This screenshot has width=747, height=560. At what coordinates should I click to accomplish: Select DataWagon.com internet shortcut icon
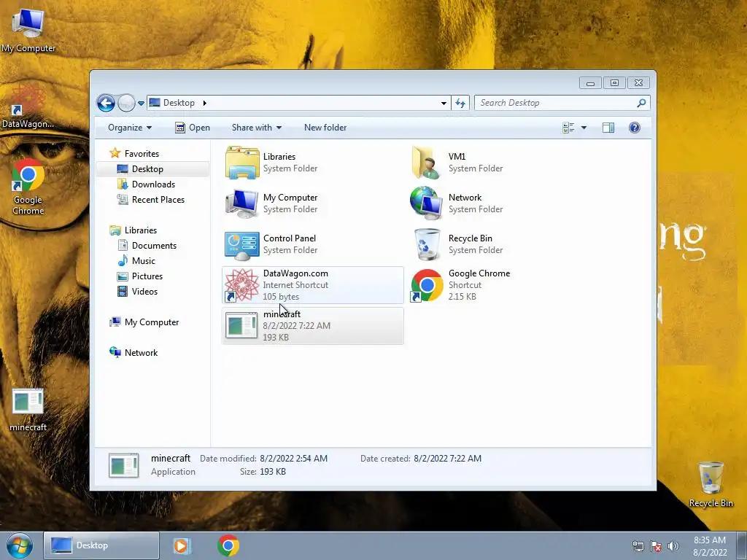(x=241, y=285)
